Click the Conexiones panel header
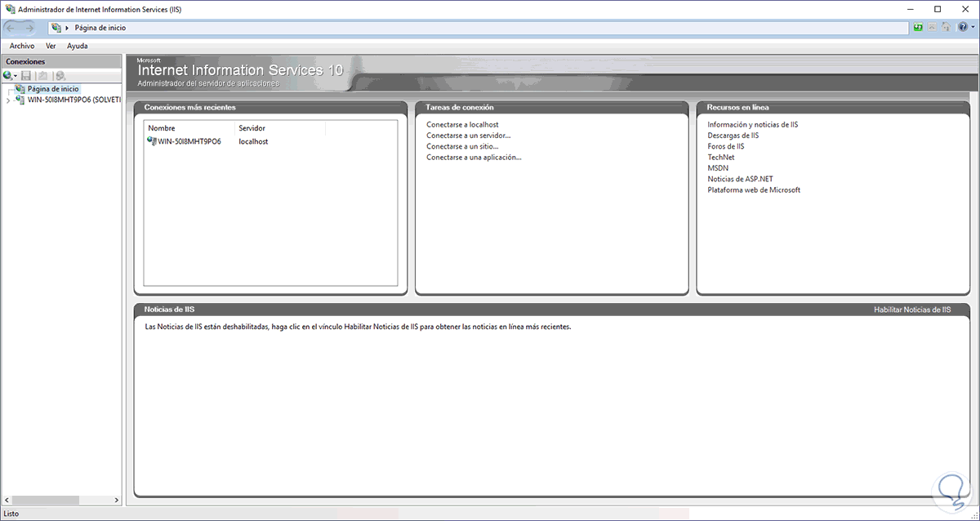This screenshot has width=980, height=521. (x=61, y=61)
